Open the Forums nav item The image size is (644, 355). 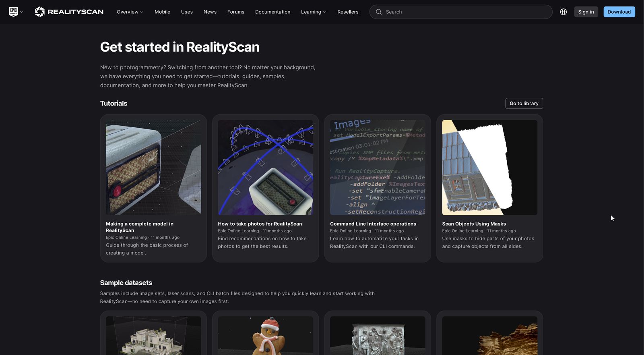coord(235,12)
